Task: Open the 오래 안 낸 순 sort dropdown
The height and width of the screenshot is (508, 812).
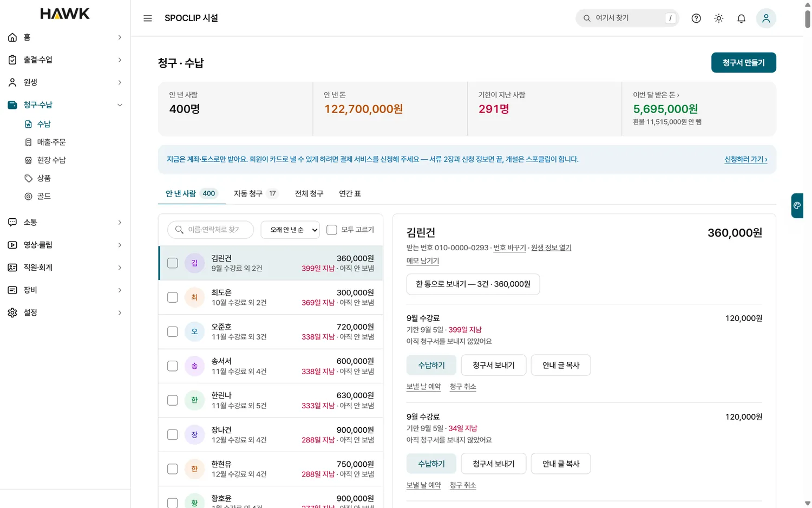Action: 290,230
